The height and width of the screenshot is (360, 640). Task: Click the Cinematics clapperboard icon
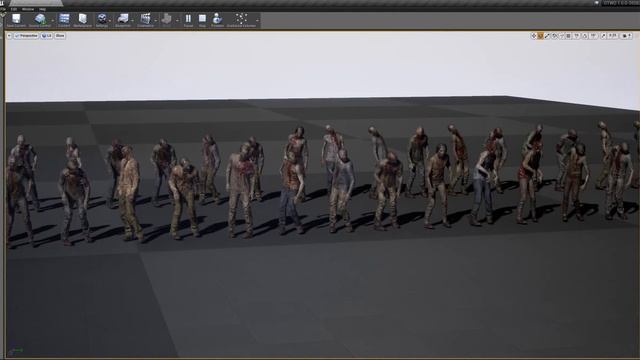pyautogui.click(x=145, y=20)
